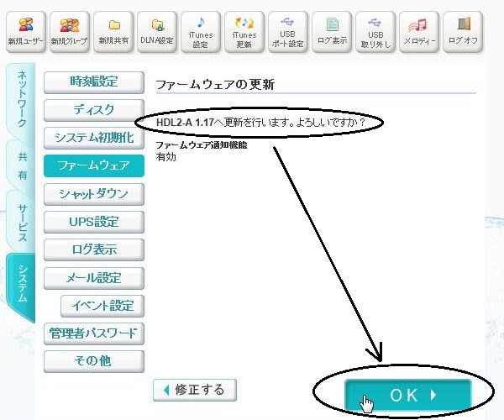Click the ログオフ door icon
The height and width of the screenshot is (420, 504).
click(x=463, y=31)
